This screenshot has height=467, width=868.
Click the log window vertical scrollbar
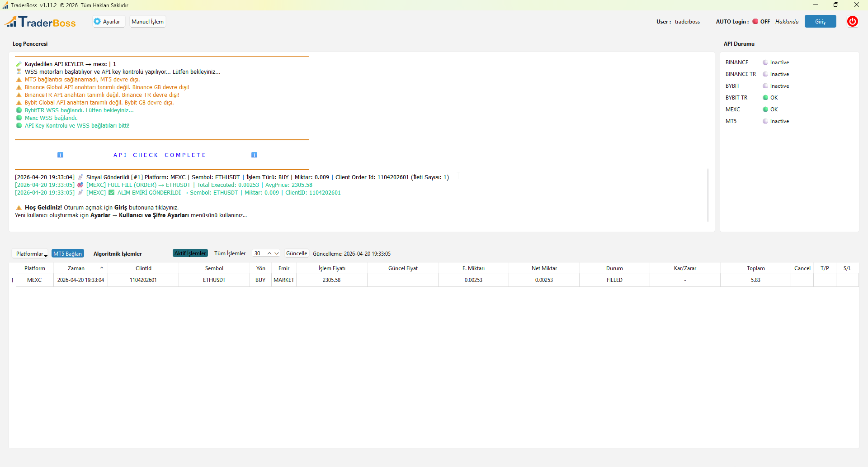click(708, 195)
